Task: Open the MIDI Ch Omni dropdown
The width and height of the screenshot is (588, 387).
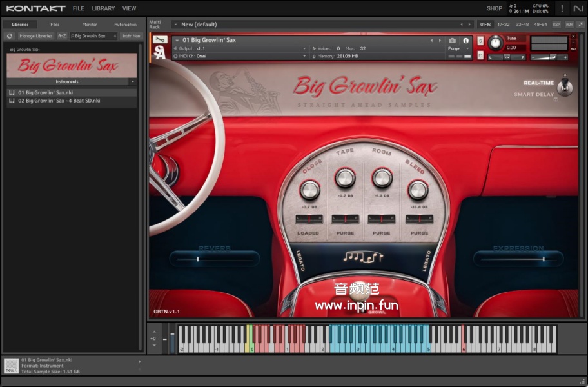Action: 304,56
